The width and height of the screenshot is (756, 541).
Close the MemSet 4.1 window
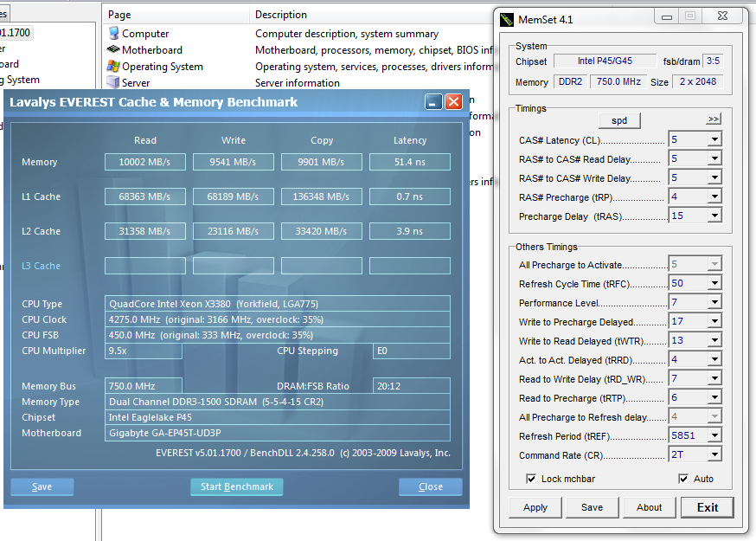722,16
